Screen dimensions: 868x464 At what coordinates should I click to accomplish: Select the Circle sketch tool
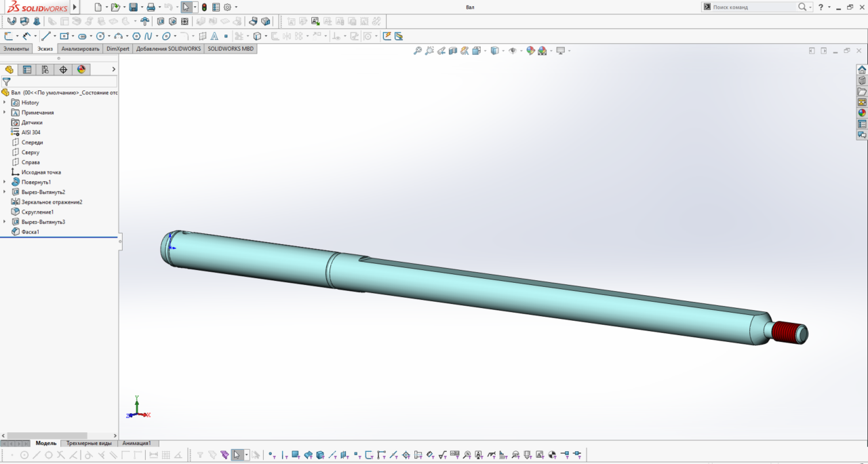(100, 36)
